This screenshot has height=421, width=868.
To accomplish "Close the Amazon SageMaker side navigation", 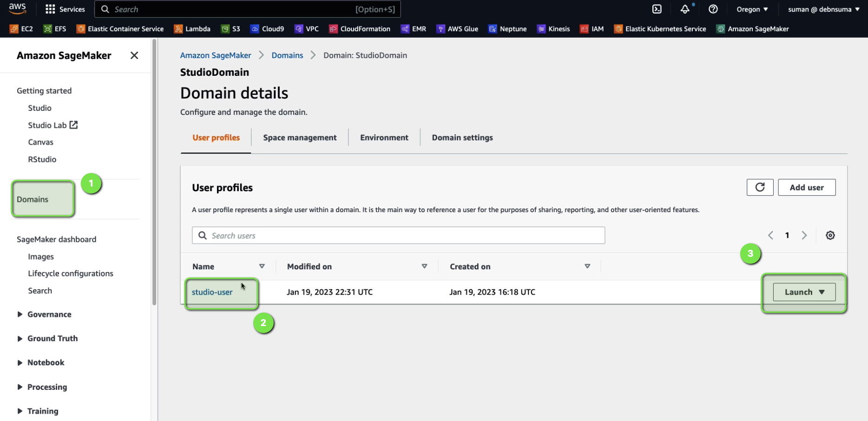I will pyautogui.click(x=134, y=55).
